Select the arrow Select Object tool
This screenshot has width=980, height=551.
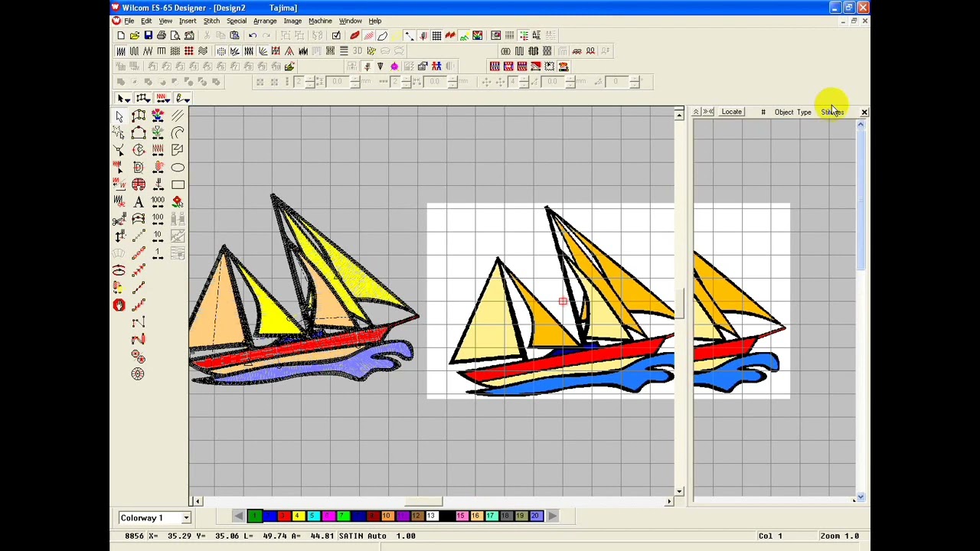click(119, 116)
